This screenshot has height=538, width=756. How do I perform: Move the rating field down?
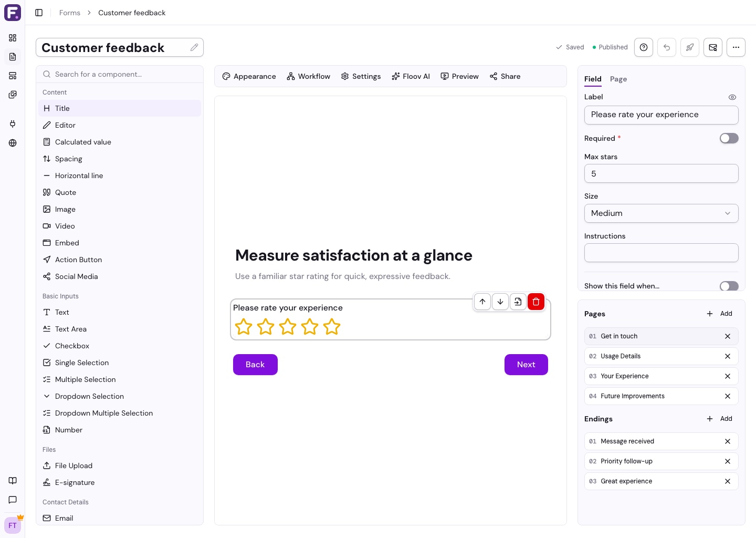click(500, 302)
